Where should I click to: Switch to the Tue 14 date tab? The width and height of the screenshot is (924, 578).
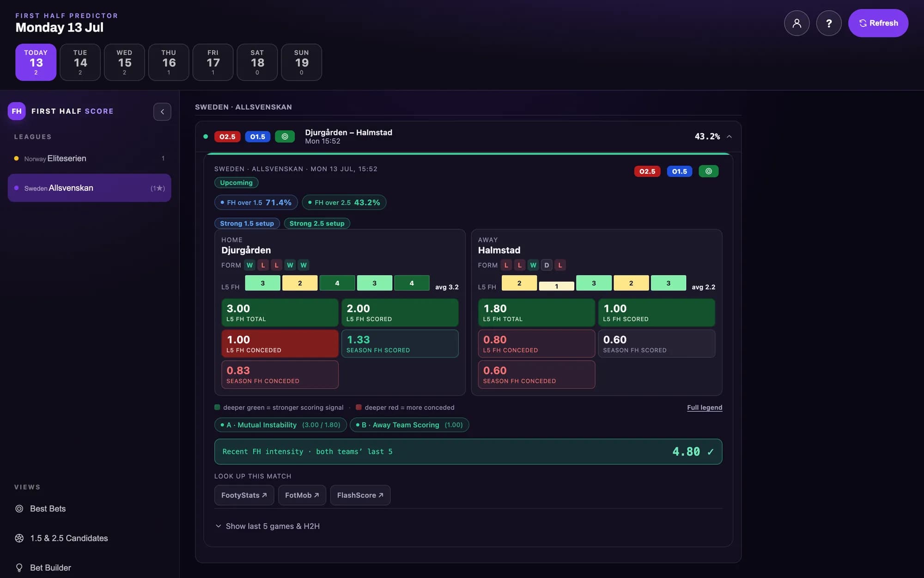(80, 62)
